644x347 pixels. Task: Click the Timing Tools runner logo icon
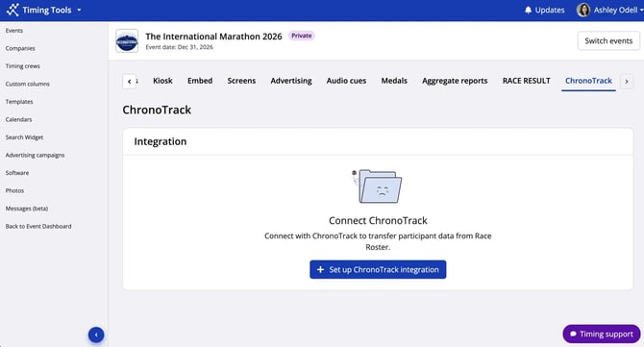[12, 10]
